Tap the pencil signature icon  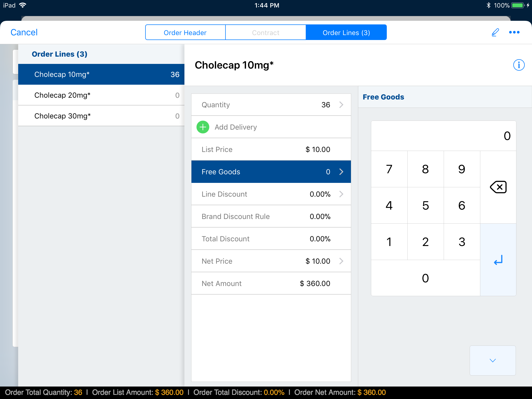click(x=495, y=32)
